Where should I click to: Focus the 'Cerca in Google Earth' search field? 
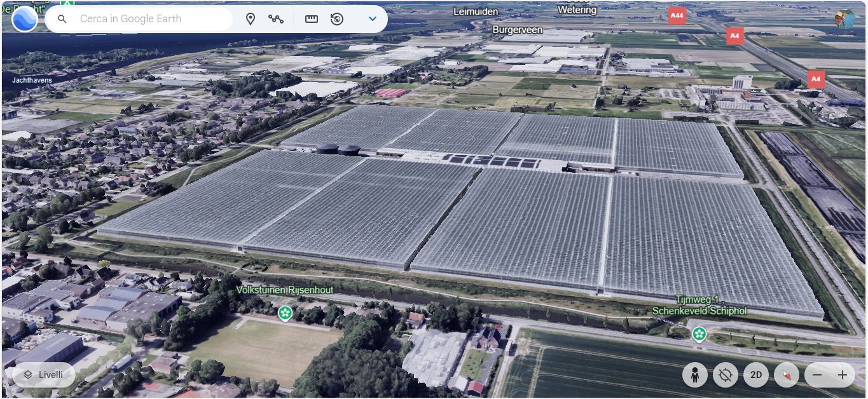[139, 19]
